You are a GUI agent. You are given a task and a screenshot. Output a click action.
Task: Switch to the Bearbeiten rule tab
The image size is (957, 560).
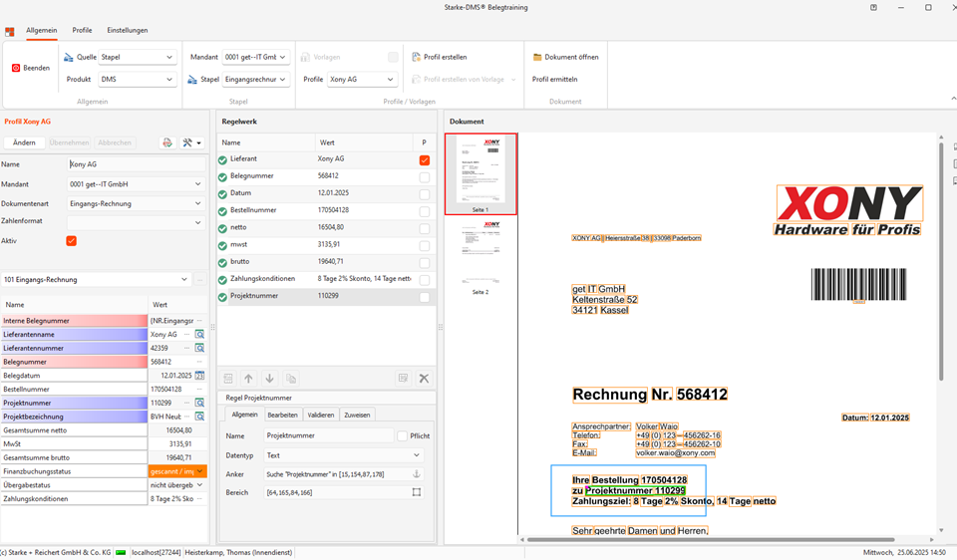pyautogui.click(x=282, y=415)
